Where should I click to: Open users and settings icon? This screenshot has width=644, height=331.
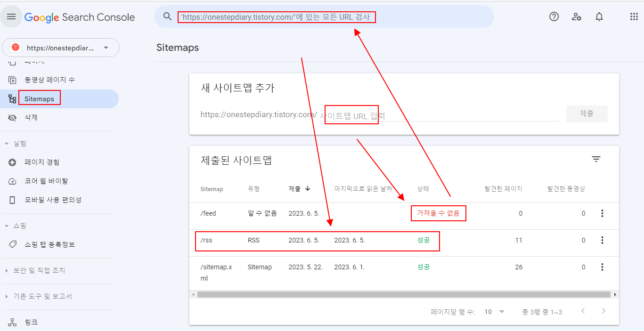(x=577, y=16)
